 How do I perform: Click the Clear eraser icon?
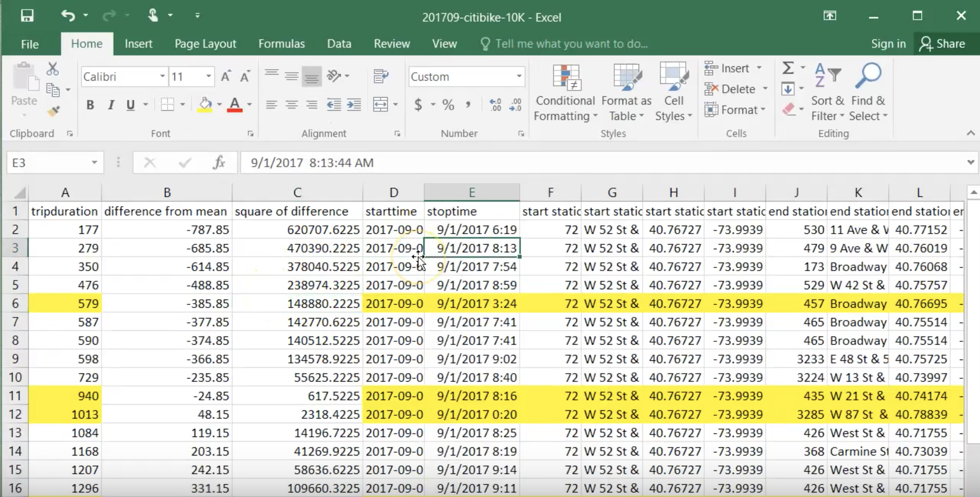pyautogui.click(x=789, y=110)
